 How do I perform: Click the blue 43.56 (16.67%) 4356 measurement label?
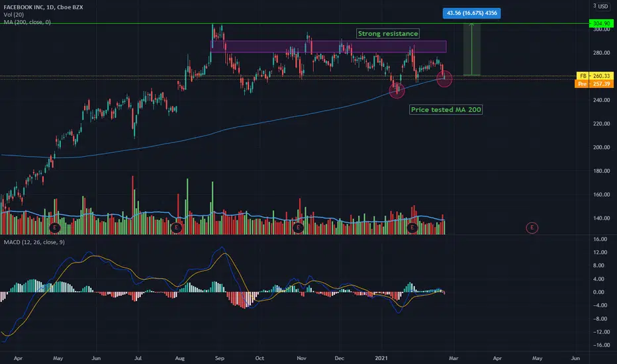pyautogui.click(x=472, y=13)
